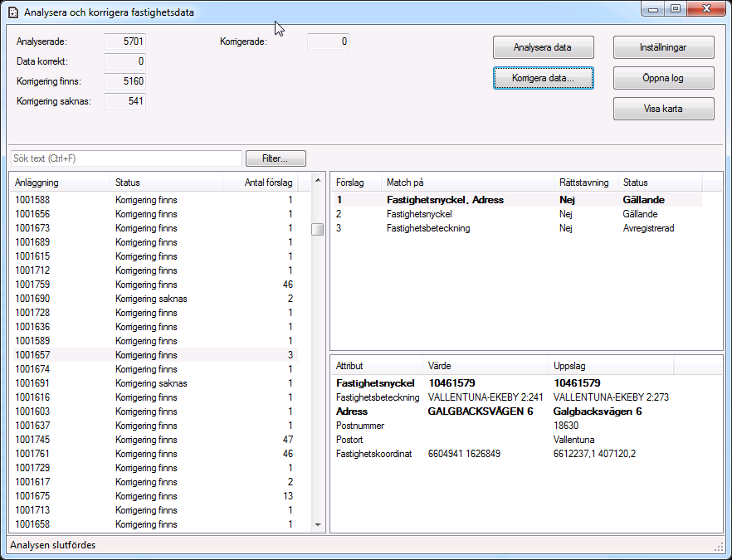Open the log with Öppna log
732x560 pixels.
point(663,78)
